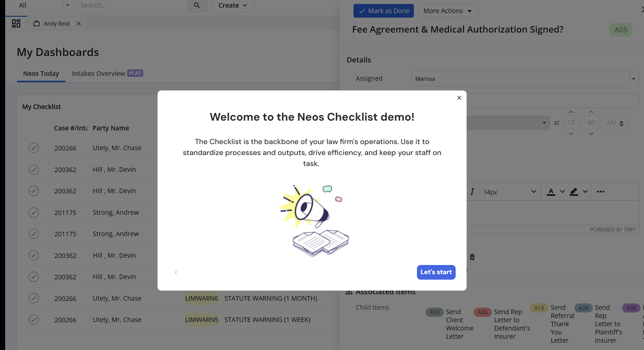The image size is (644, 350).
Task: Check off case 200266 Utely first row
Action: [34, 148]
